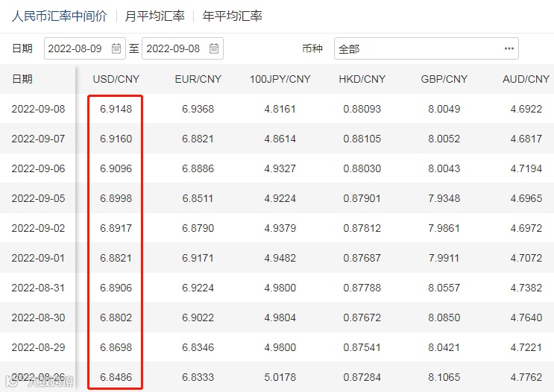Click AUD/CNY value 4.7640

click(x=526, y=317)
